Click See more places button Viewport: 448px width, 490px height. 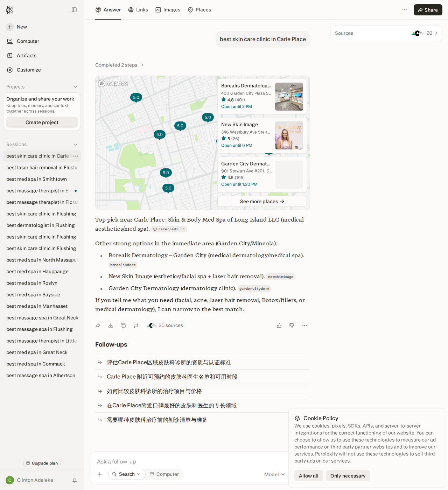click(262, 201)
